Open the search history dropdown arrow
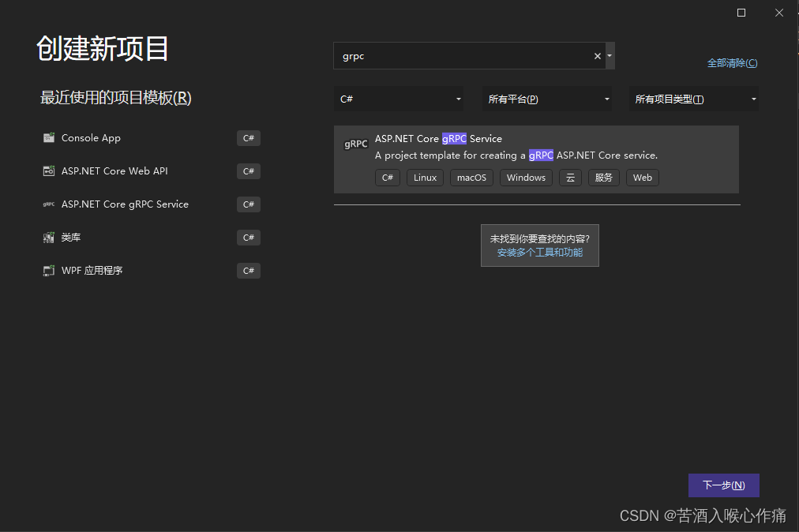 (610, 55)
